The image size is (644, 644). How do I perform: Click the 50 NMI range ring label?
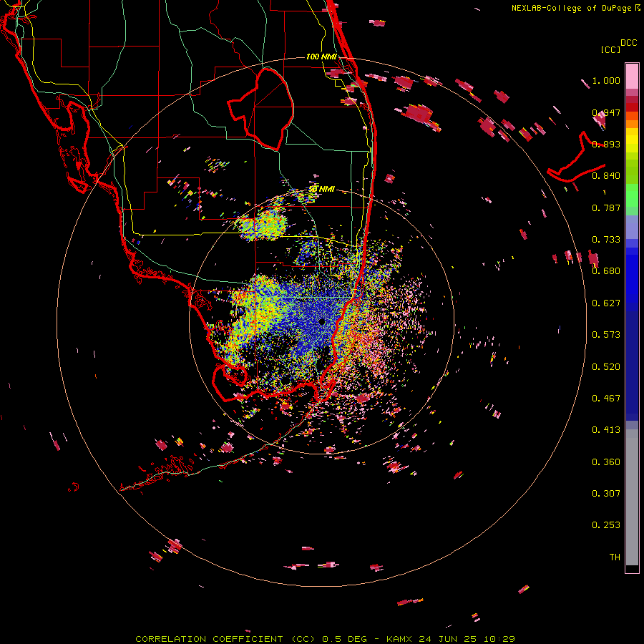point(322,189)
